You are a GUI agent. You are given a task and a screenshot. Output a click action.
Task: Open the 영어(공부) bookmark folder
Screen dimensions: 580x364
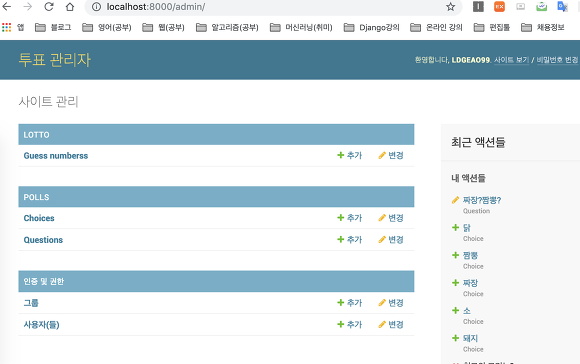[x=107, y=27]
